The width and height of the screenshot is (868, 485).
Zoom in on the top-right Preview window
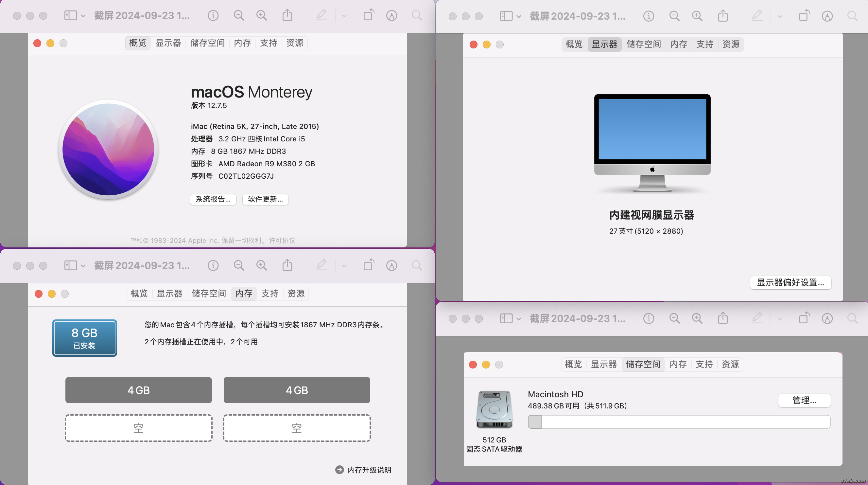click(x=697, y=16)
